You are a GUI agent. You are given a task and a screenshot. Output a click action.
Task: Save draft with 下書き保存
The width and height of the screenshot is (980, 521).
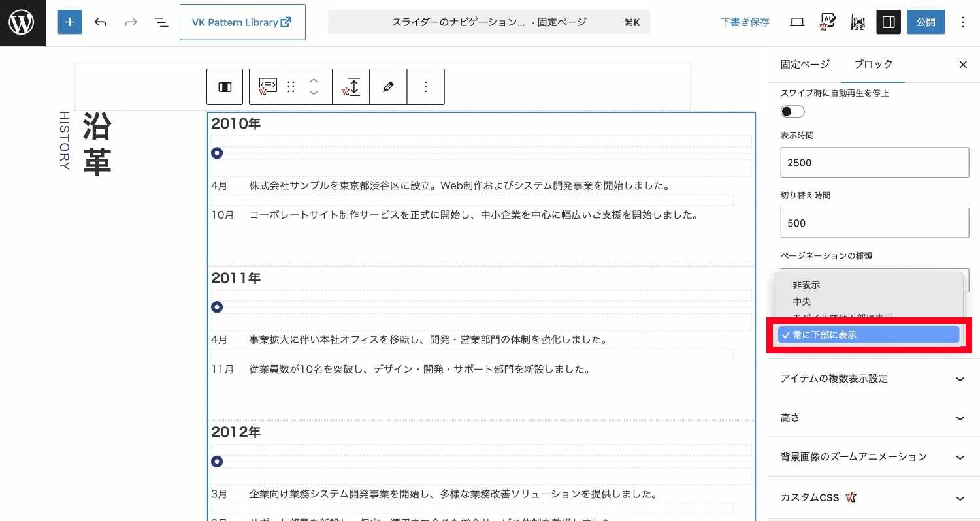pos(745,22)
